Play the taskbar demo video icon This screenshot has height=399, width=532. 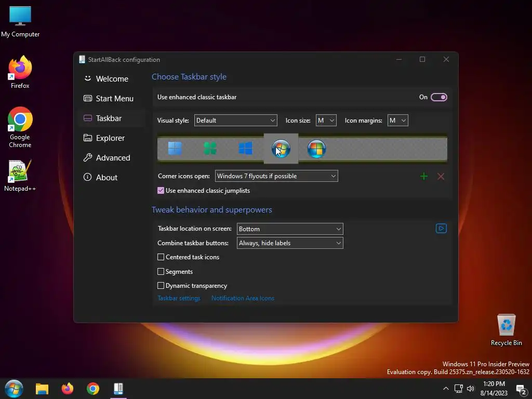(441, 229)
